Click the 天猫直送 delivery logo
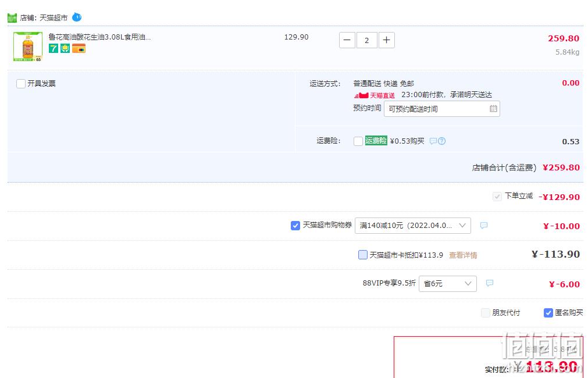The height and width of the screenshot is (378, 588). 374,95
